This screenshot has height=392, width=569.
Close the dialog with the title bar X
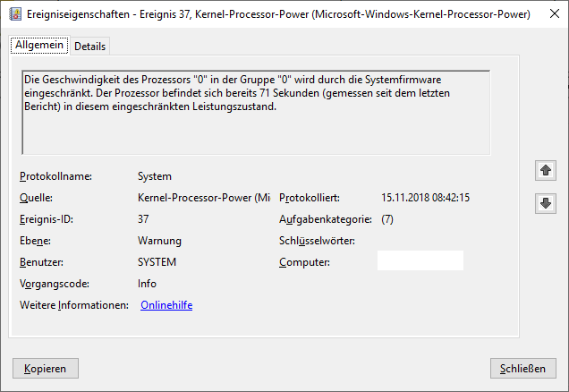pos(548,14)
